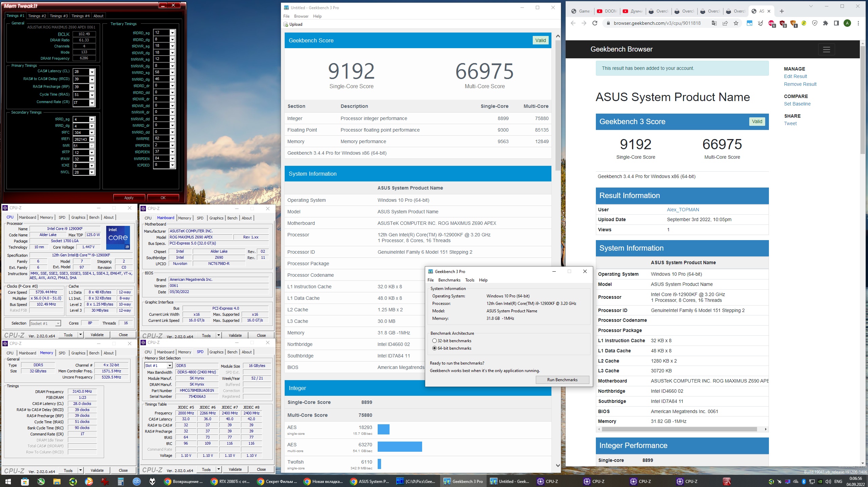The image size is (868, 487).
Task: Click the Geekbench result window vertical scrollbar
Action: pos(558,105)
